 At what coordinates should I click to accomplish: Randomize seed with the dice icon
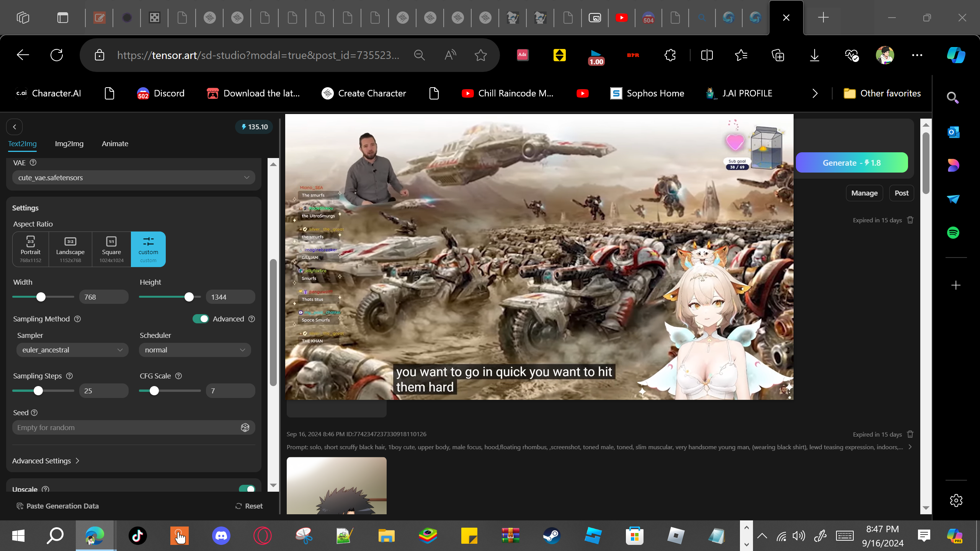tap(245, 428)
